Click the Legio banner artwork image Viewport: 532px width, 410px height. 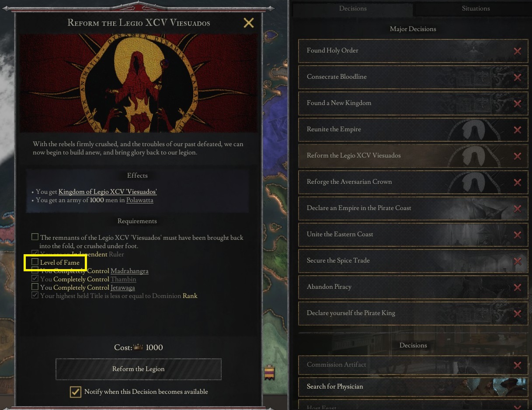(x=139, y=83)
